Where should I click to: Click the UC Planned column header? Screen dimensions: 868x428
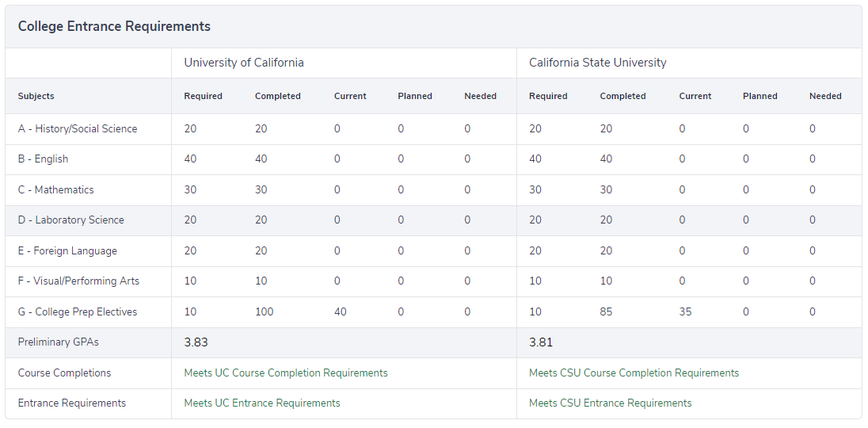(415, 96)
